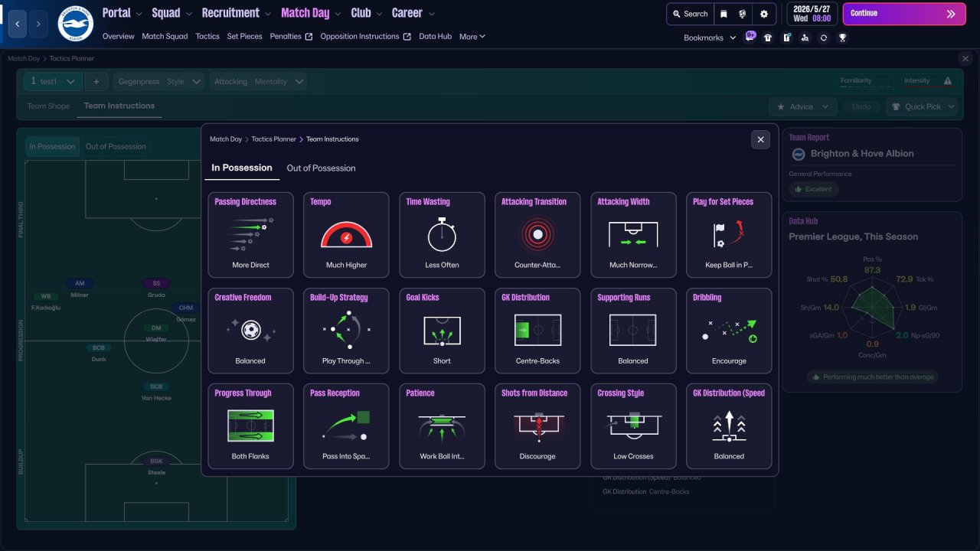
Task: Select DM Wieffer on the pitch
Action: (156, 332)
